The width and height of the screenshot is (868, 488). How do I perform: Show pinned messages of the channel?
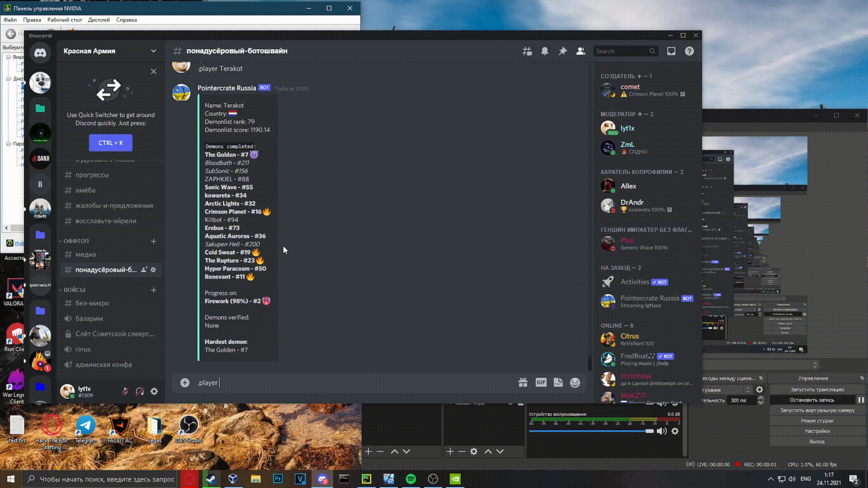[562, 51]
